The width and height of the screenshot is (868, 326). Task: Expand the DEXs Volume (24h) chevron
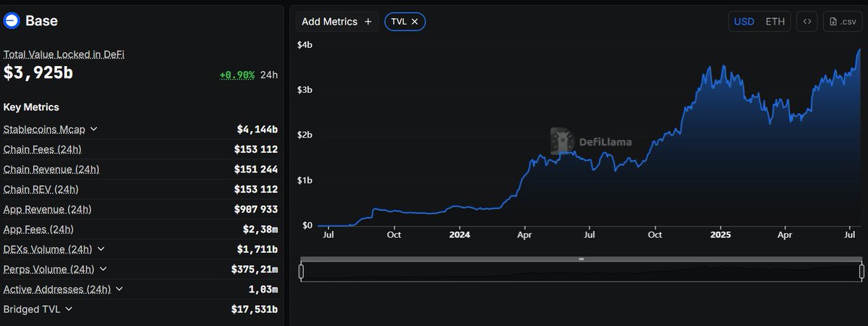tap(101, 248)
